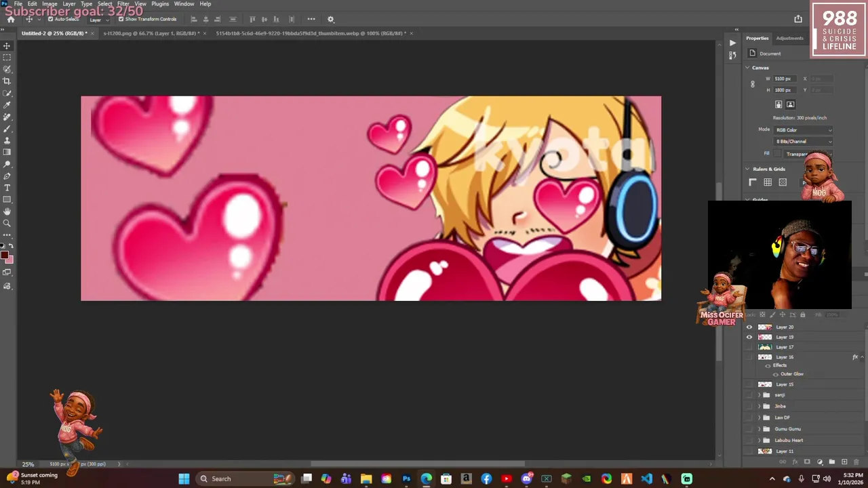Open File Explorer from the taskbar
This screenshot has height=488, width=868.
tap(366, 479)
